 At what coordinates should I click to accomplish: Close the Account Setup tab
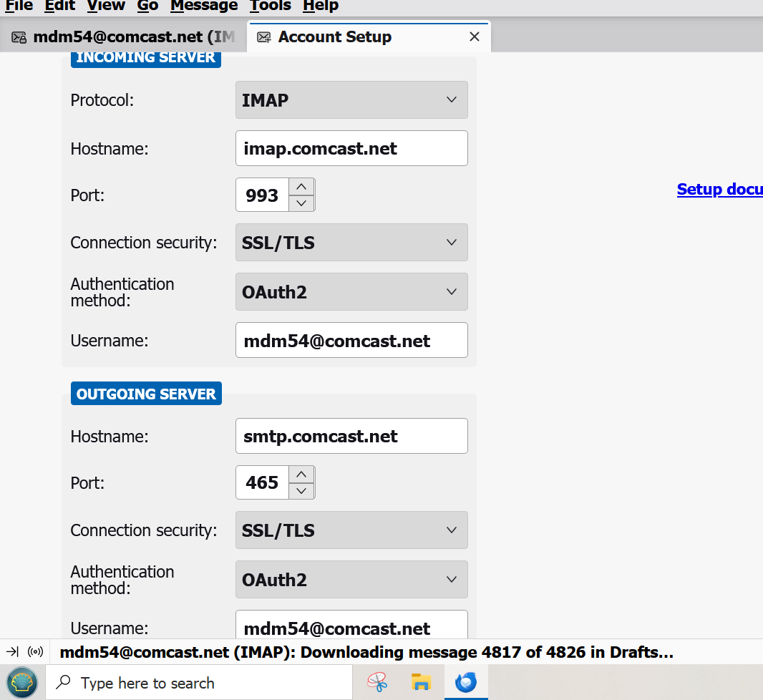pyautogui.click(x=475, y=37)
